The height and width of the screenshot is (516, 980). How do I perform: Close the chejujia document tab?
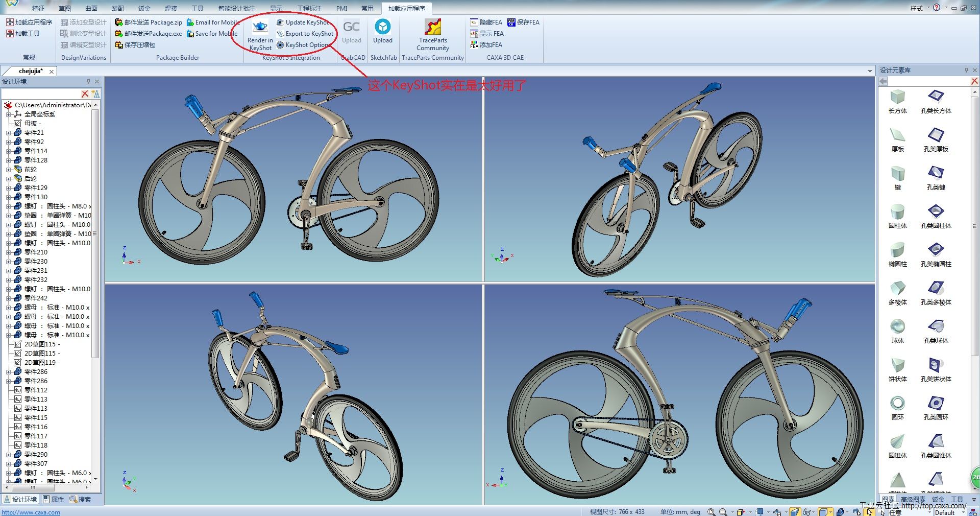pos(52,72)
